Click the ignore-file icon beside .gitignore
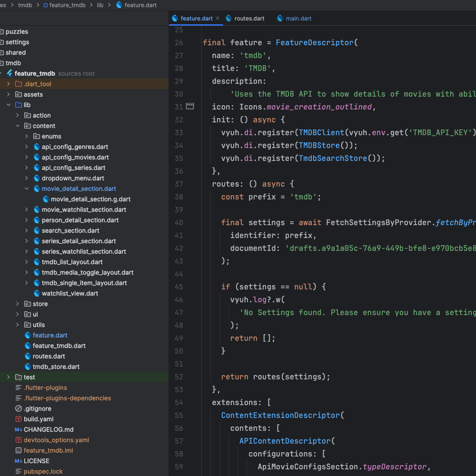The height and width of the screenshot is (476, 476). click(18, 408)
